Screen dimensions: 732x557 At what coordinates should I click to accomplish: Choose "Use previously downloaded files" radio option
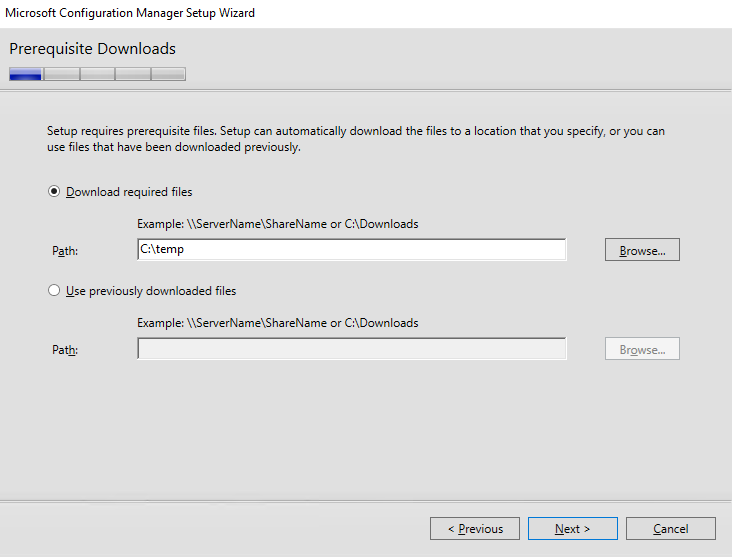pyautogui.click(x=55, y=291)
